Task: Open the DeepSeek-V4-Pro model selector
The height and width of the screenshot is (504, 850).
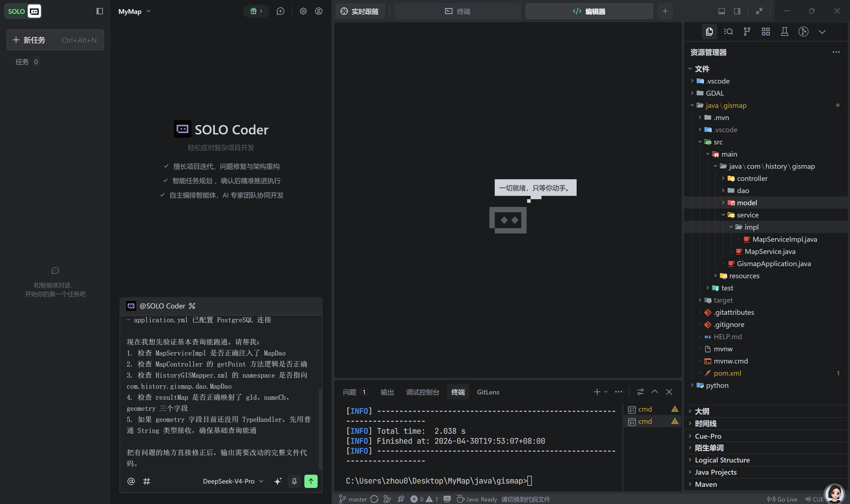Action: click(233, 481)
